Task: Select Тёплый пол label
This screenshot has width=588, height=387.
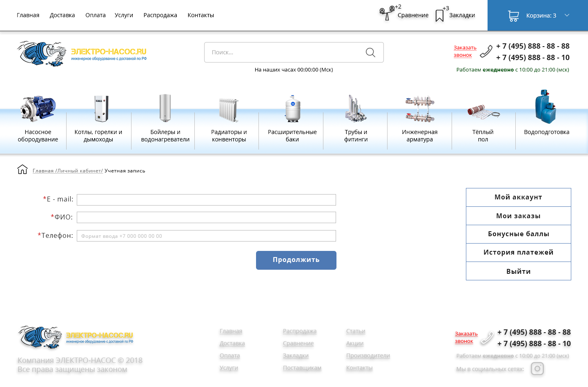Action: point(483,136)
